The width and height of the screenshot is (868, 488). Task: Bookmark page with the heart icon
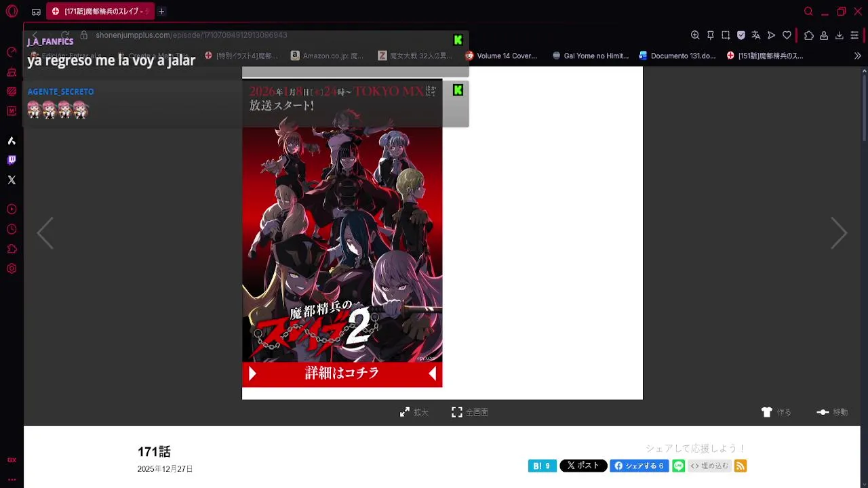[x=787, y=35]
